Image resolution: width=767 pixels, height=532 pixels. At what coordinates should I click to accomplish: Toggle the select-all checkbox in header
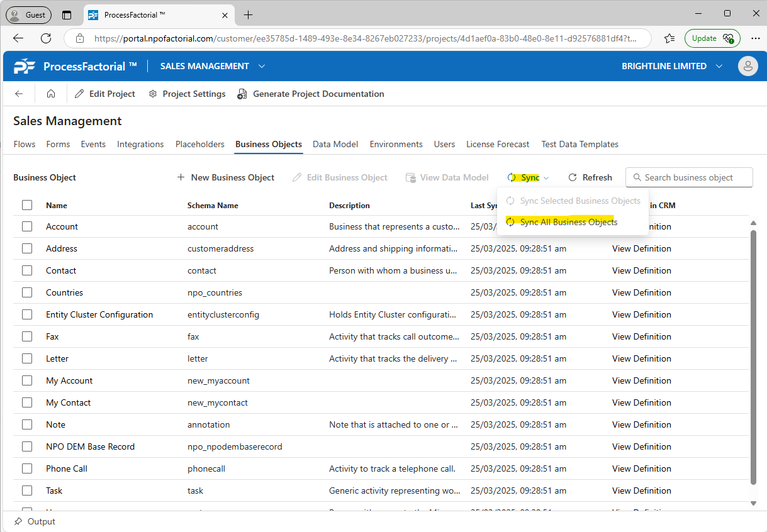click(27, 205)
